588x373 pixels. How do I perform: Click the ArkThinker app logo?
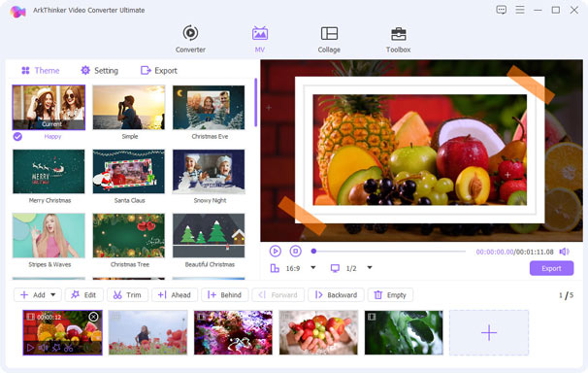point(17,12)
